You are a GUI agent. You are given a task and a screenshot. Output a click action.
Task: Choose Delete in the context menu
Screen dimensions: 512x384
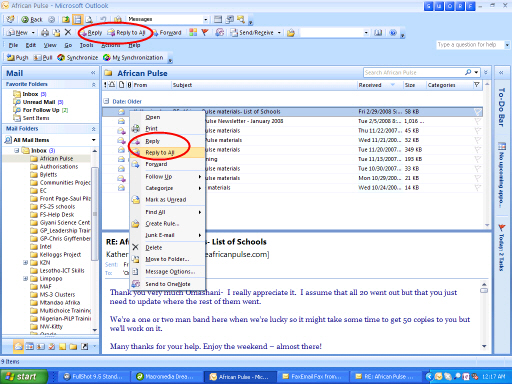click(x=167, y=248)
